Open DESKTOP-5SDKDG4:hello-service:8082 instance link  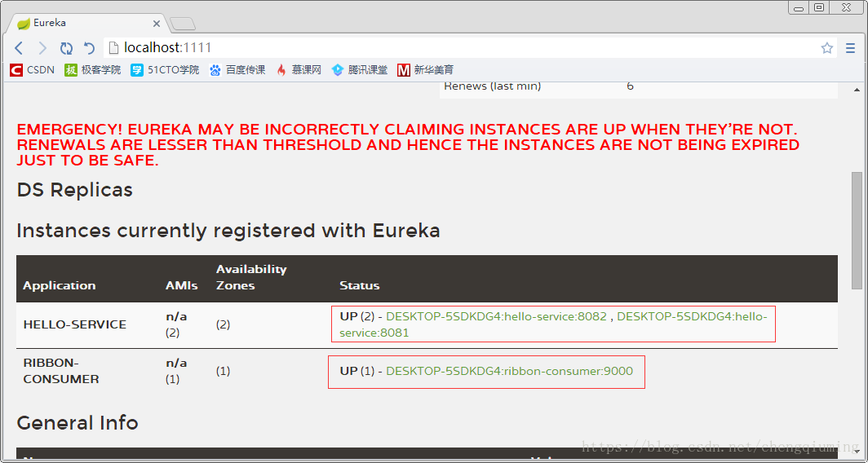(497, 317)
